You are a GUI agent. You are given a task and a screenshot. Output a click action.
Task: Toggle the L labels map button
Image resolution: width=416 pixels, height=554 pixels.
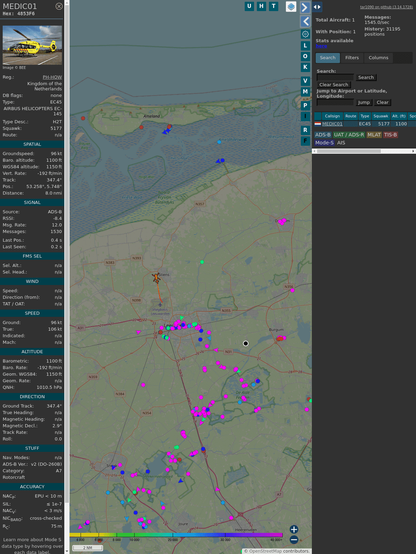point(305,46)
